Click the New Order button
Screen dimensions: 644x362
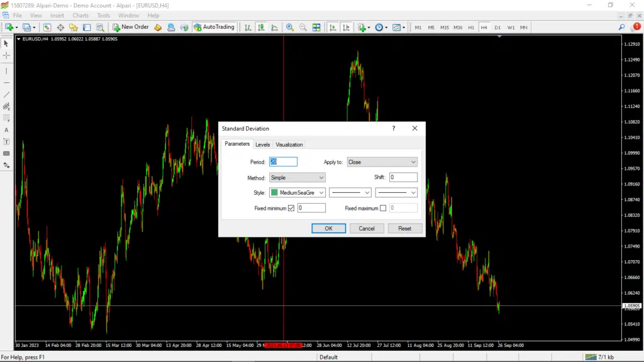click(x=131, y=27)
